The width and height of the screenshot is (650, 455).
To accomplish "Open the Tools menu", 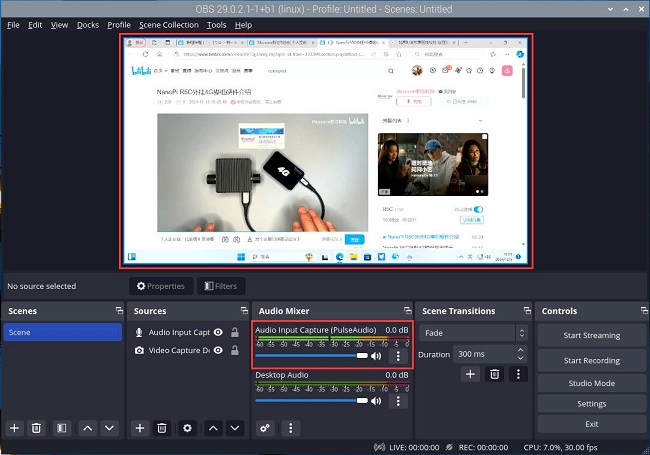I will [216, 25].
